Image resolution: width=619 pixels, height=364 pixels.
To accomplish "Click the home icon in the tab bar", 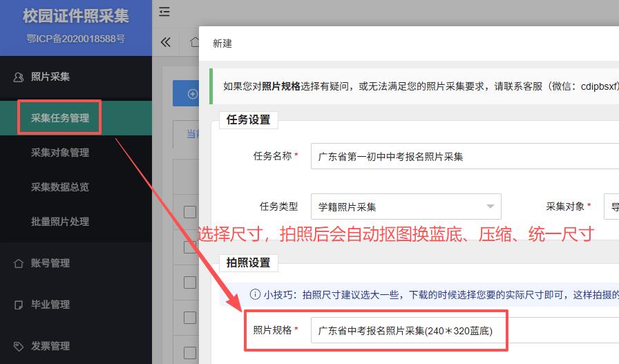I will (193, 42).
